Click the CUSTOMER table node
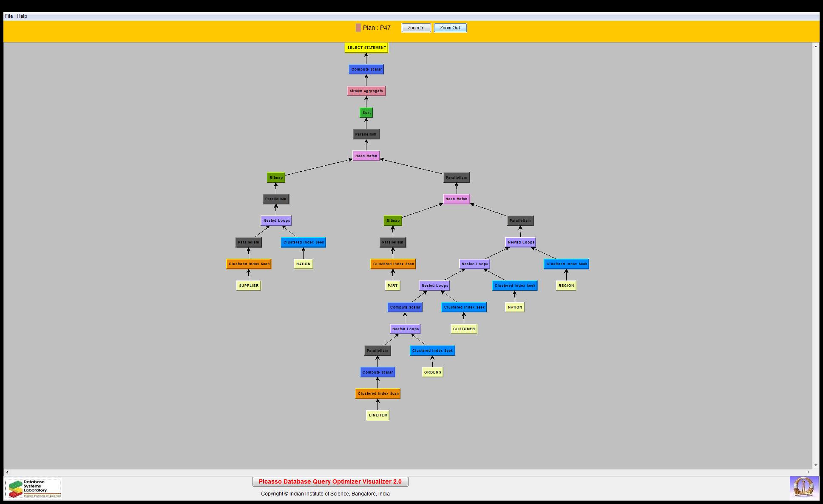 [464, 329]
